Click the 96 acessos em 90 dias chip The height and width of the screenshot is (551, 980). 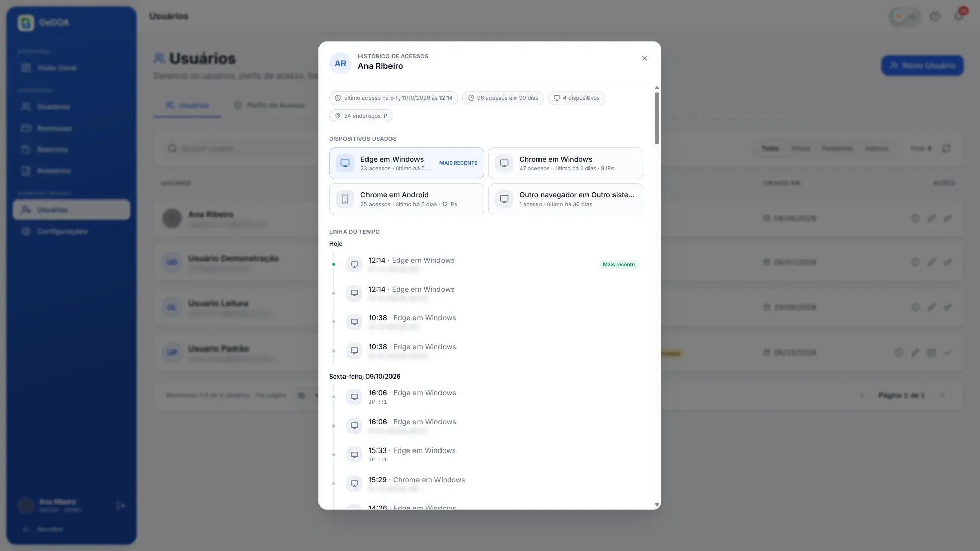pyautogui.click(x=503, y=98)
